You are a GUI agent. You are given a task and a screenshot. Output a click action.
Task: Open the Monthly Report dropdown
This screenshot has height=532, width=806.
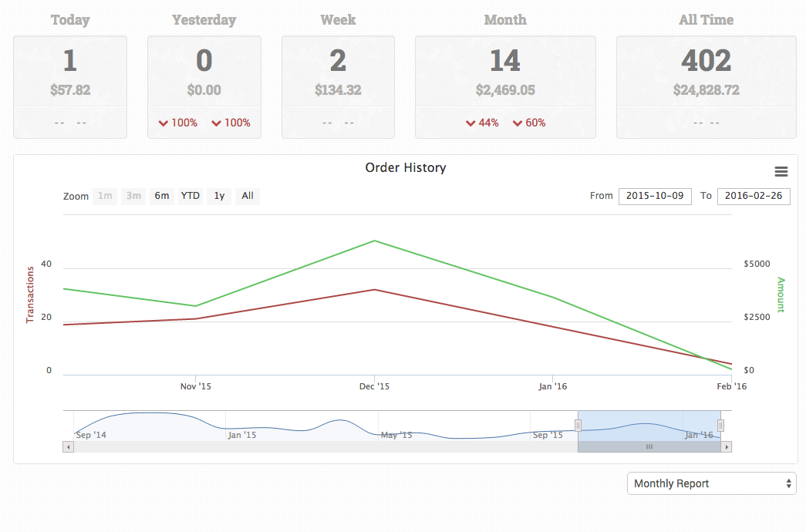point(711,483)
